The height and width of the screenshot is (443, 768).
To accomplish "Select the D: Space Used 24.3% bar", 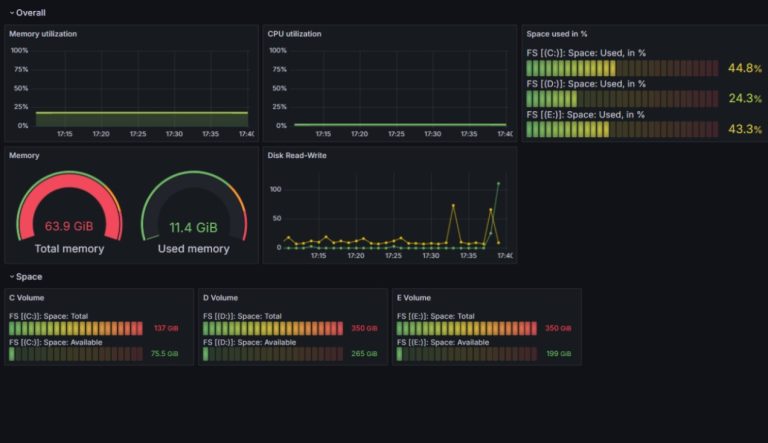I will (x=622, y=99).
